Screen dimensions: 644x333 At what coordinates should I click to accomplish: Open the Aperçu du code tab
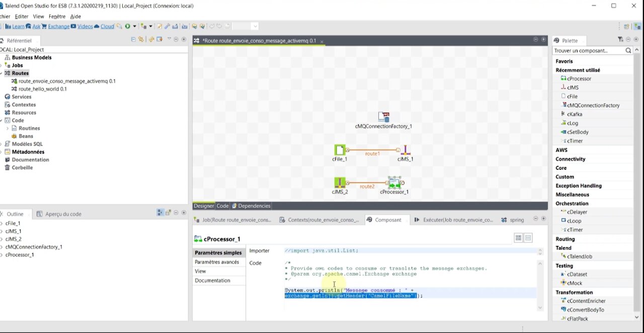click(59, 214)
